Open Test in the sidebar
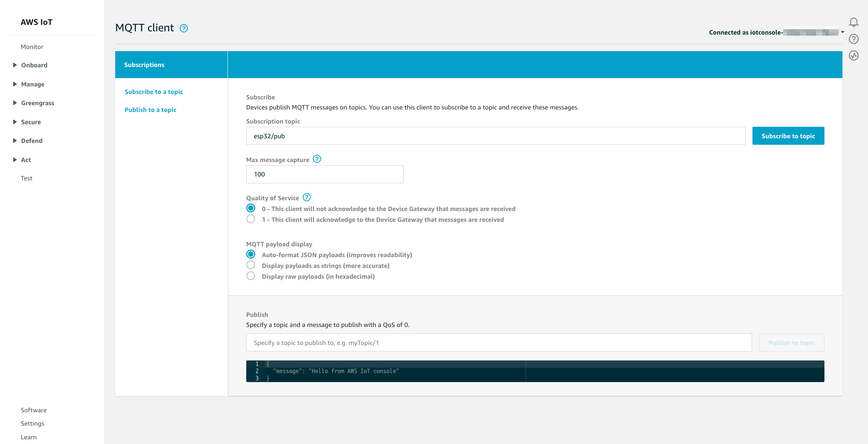This screenshot has width=868, height=444. 27,178
